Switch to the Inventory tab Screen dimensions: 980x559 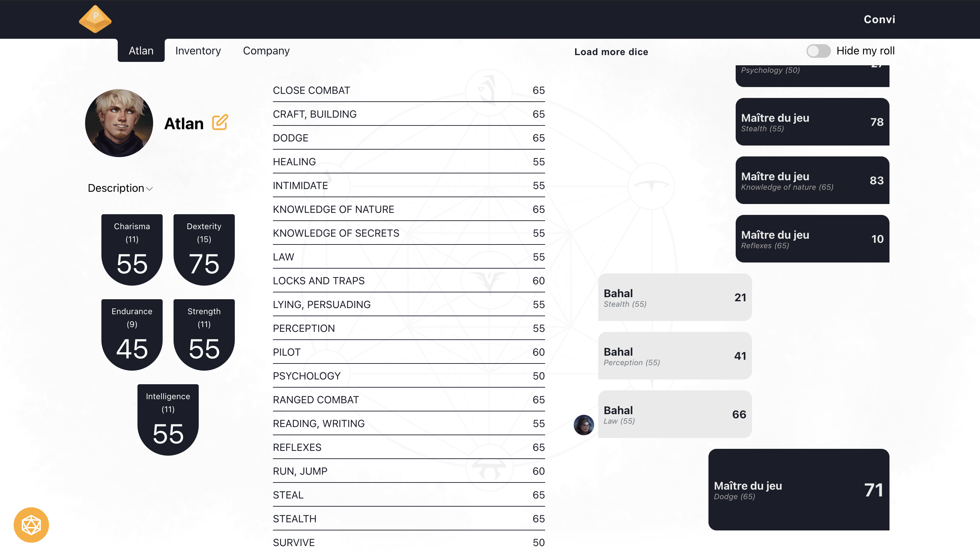click(x=198, y=50)
